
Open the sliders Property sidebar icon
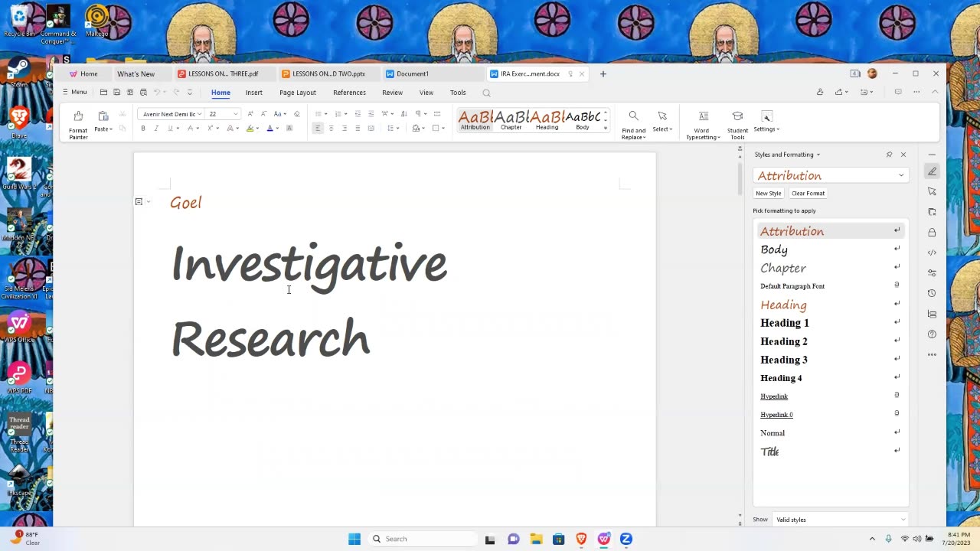(932, 272)
